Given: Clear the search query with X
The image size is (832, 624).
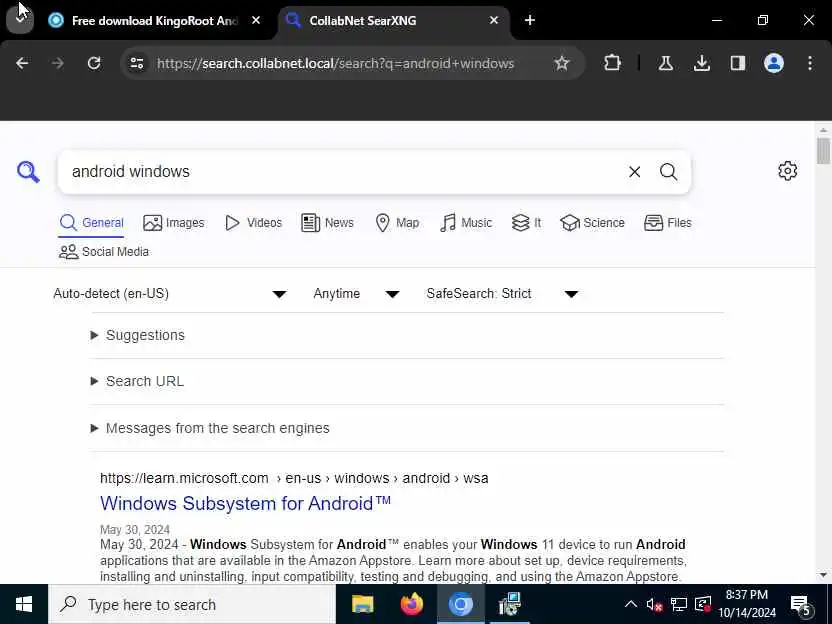Looking at the screenshot, I should click(635, 172).
